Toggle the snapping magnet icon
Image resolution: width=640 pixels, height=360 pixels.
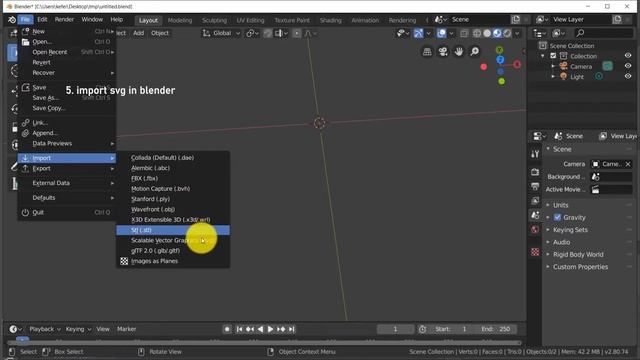click(268, 33)
